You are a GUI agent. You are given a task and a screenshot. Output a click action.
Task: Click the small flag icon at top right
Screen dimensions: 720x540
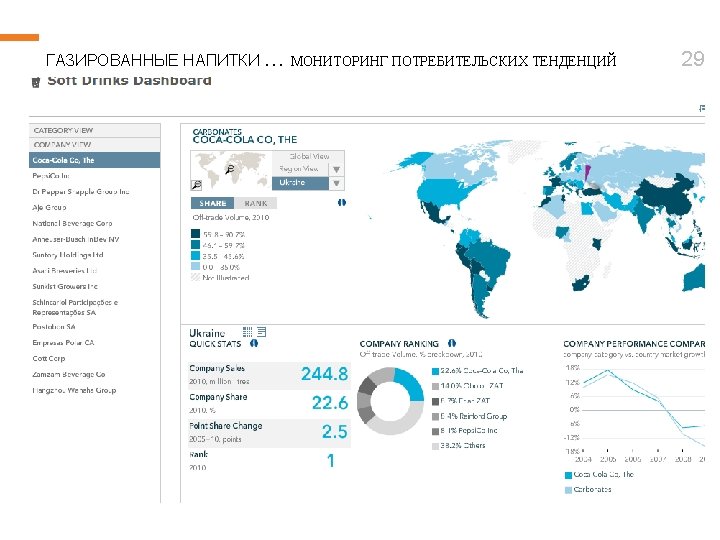pyautogui.click(x=702, y=108)
